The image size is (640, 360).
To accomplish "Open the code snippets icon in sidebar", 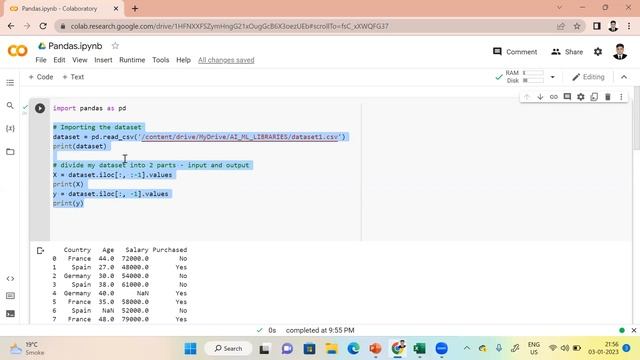I will [x=10, y=279].
